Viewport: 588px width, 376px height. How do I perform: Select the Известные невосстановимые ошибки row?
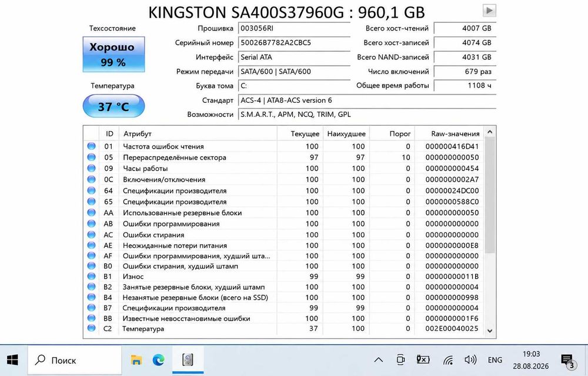point(284,318)
